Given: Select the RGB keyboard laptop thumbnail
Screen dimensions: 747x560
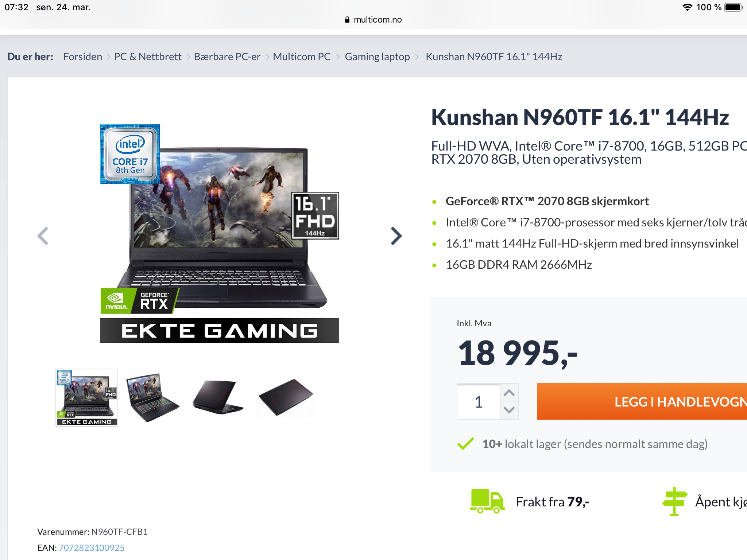Looking at the screenshot, I should [x=153, y=397].
